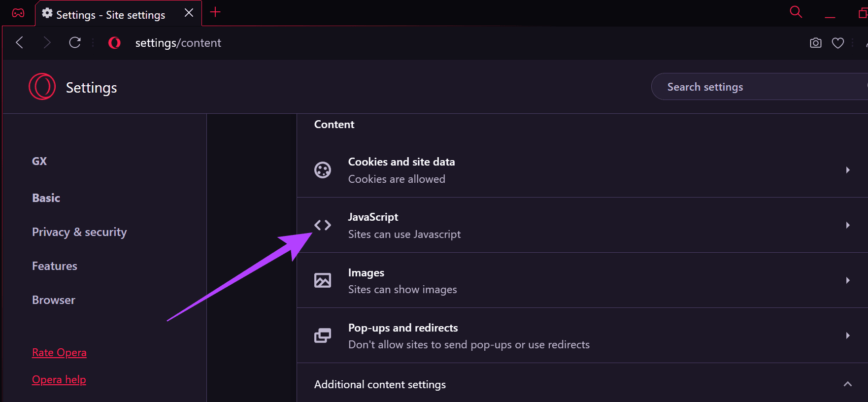Screen dimensions: 868x402
Task: Go back using the back arrow
Action: (20, 43)
